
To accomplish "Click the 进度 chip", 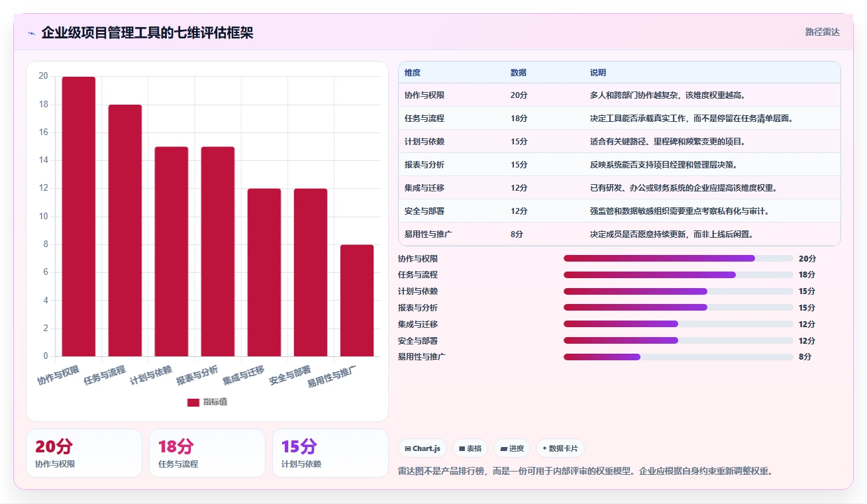I will click(512, 448).
